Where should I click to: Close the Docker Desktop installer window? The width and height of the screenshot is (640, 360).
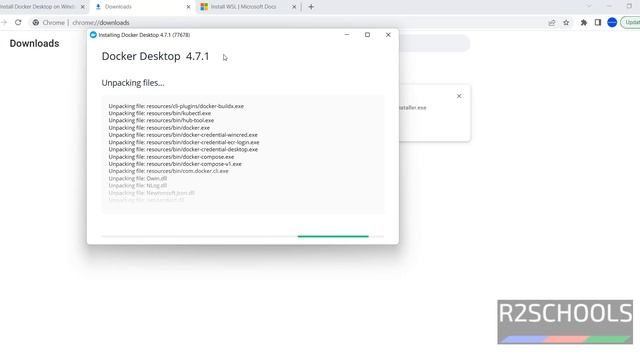388,35
